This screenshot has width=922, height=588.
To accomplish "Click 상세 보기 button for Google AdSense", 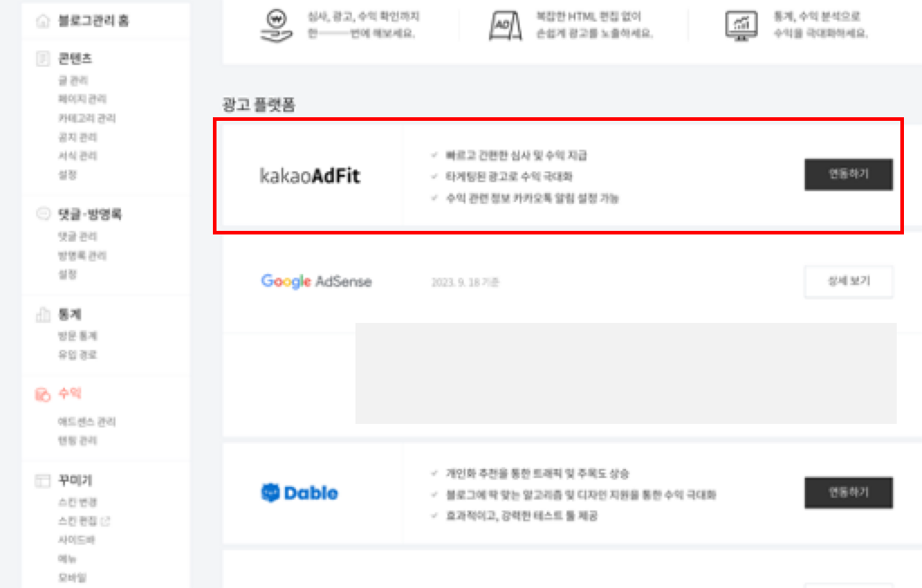I will tap(849, 281).
